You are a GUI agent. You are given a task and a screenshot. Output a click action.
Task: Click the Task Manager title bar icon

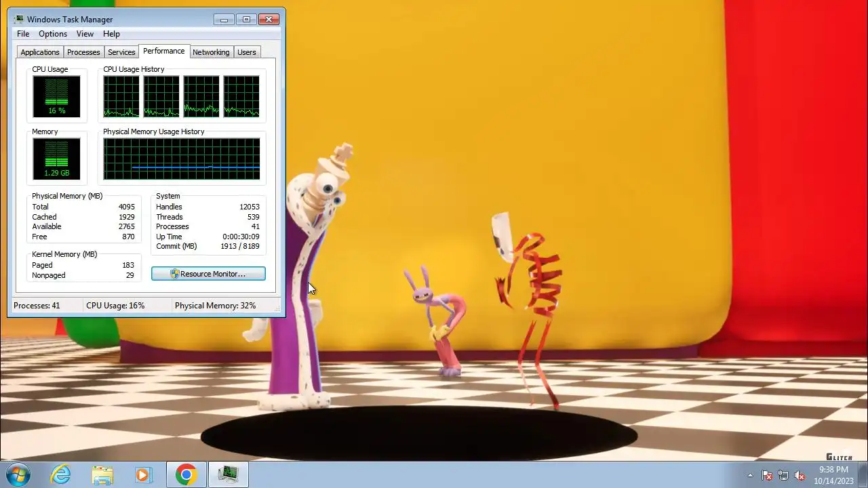click(19, 19)
